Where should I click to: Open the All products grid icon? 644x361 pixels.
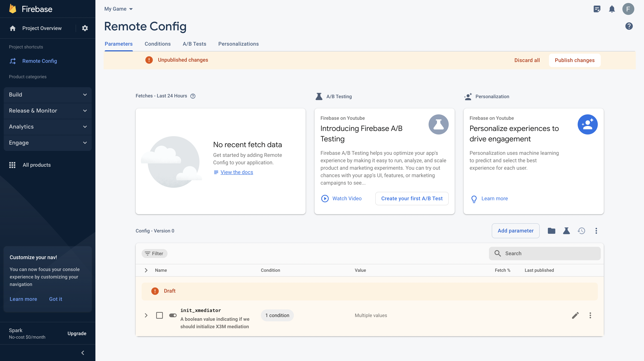[x=12, y=165]
